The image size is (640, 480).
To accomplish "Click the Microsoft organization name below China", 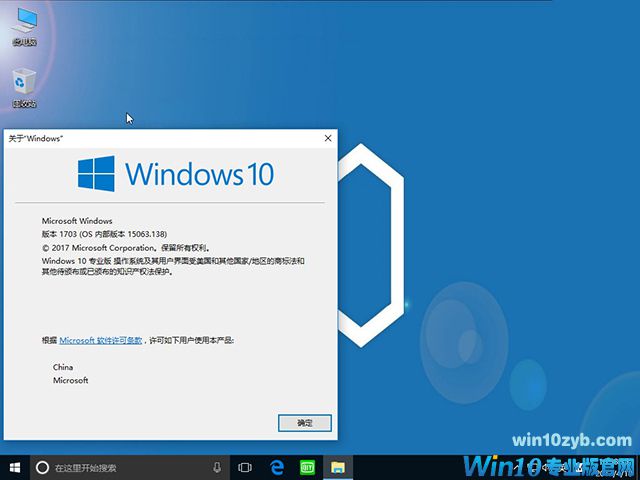I will [x=71, y=380].
